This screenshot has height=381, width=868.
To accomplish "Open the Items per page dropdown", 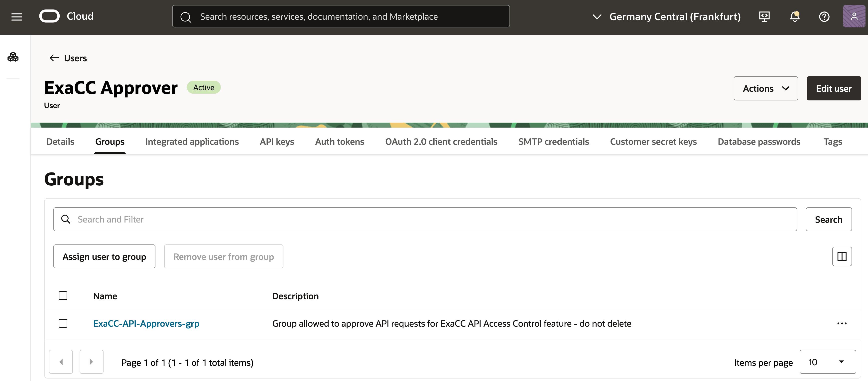I will pos(827,362).
